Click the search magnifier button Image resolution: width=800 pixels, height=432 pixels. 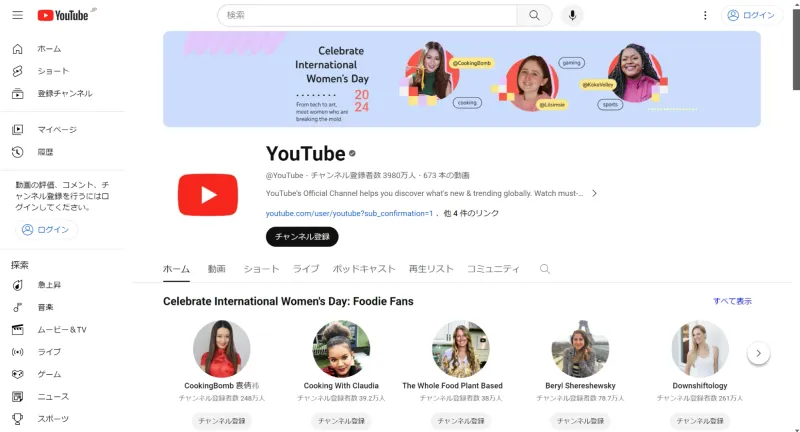tap(534, 15)
